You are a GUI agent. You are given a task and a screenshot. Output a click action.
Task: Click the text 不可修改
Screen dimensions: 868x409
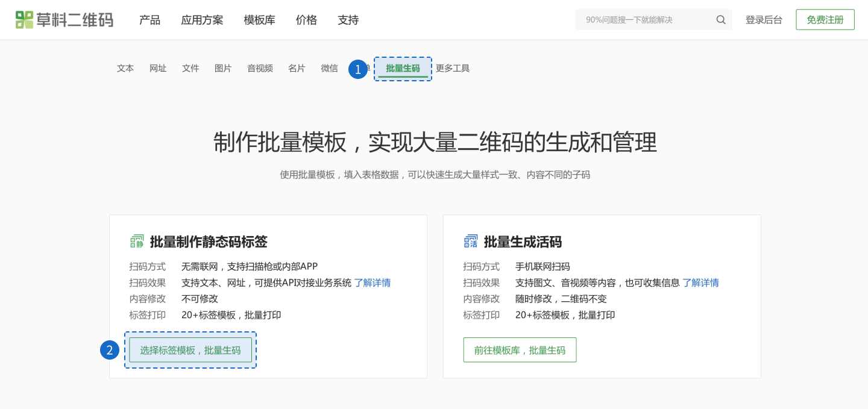pyautogui.click(x=200, y=299)
